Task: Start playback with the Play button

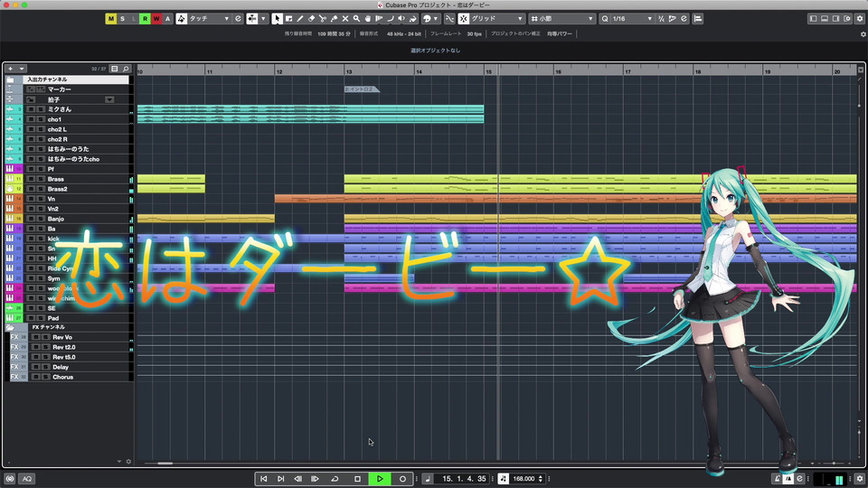Action: 380,479
